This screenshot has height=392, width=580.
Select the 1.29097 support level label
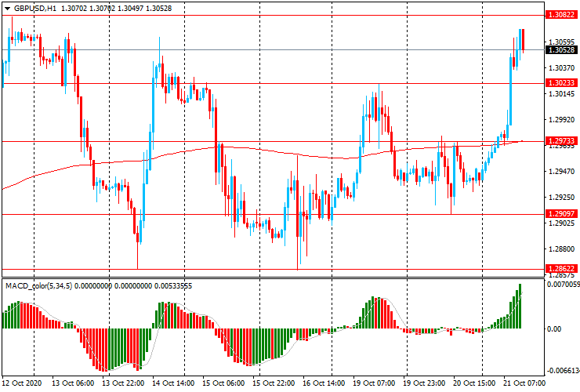(x=561, y=213)
